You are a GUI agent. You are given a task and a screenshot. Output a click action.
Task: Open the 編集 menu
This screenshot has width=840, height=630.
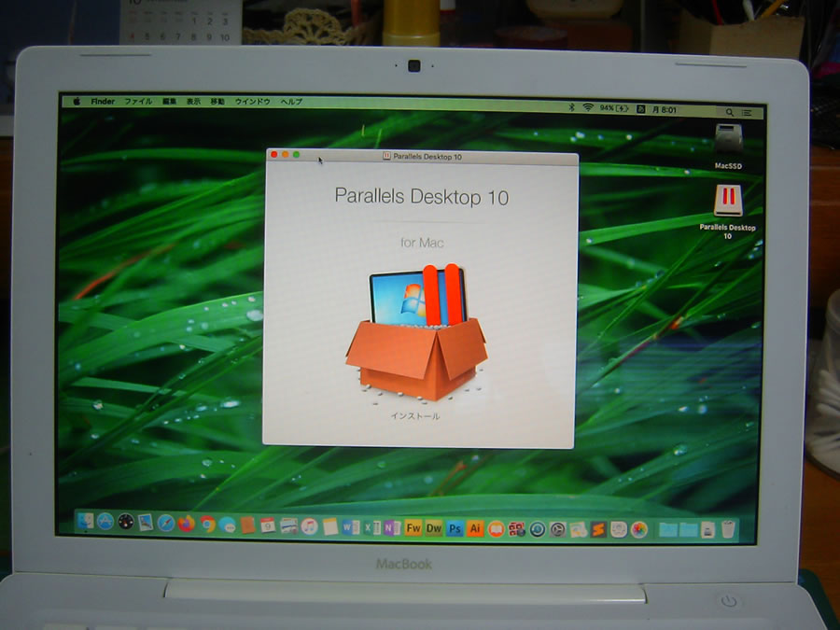pos(169,101)
